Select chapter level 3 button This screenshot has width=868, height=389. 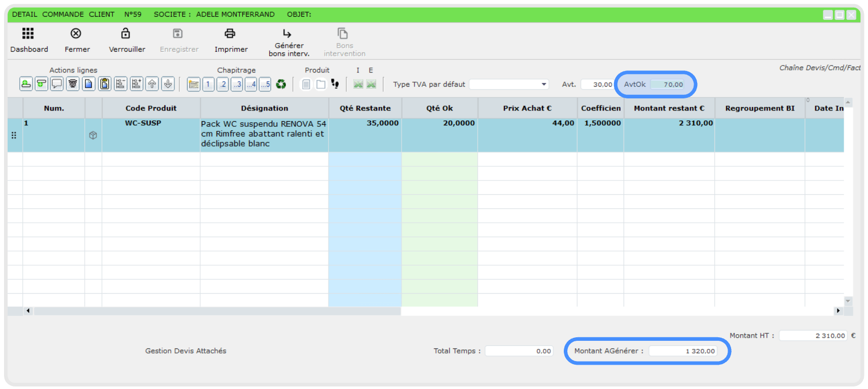[x=237, y=84]
